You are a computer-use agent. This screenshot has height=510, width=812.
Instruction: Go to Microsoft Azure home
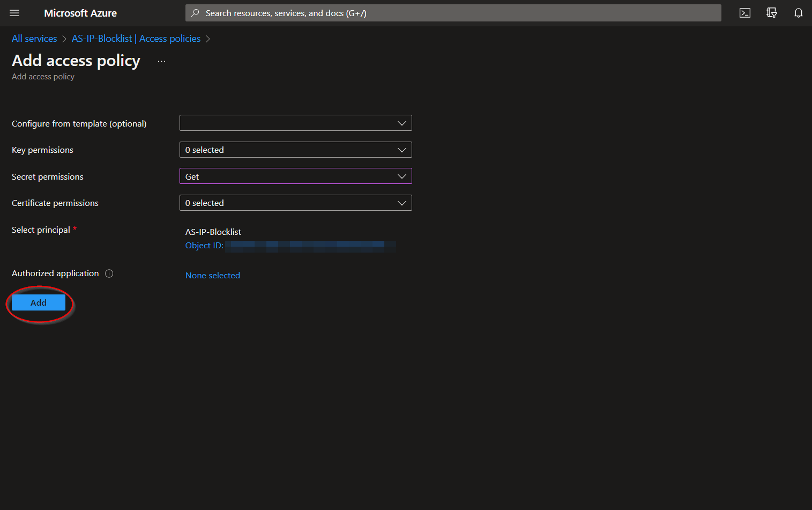pos(80,13)
